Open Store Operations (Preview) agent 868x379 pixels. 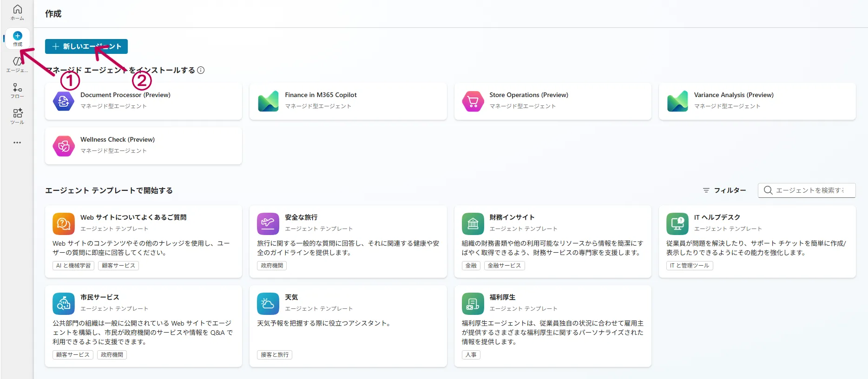(x=553, y=101)
